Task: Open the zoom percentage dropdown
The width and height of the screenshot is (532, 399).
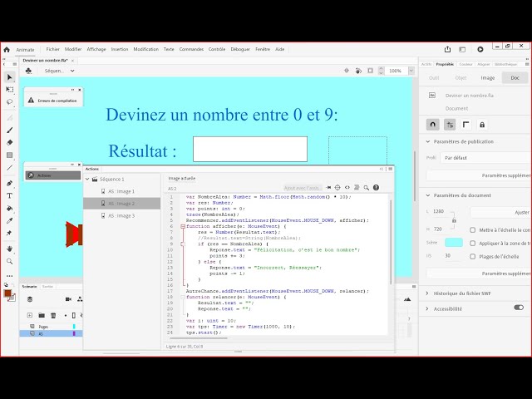Action: 411,71
